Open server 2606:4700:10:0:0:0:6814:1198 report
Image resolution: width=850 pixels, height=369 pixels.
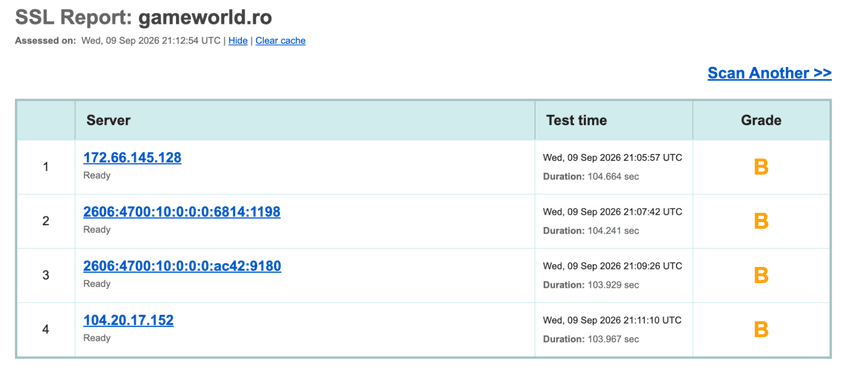click(182, 212)
